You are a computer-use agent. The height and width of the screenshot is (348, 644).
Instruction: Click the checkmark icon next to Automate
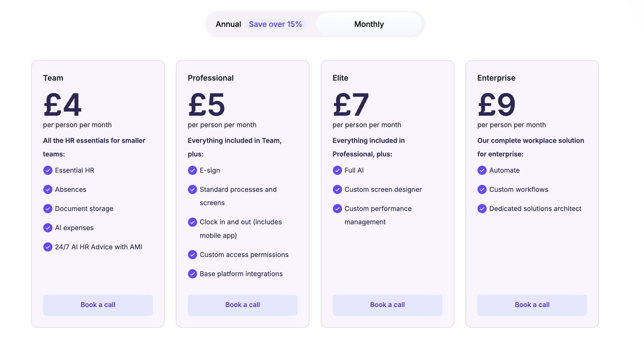[x=482, y=170]
